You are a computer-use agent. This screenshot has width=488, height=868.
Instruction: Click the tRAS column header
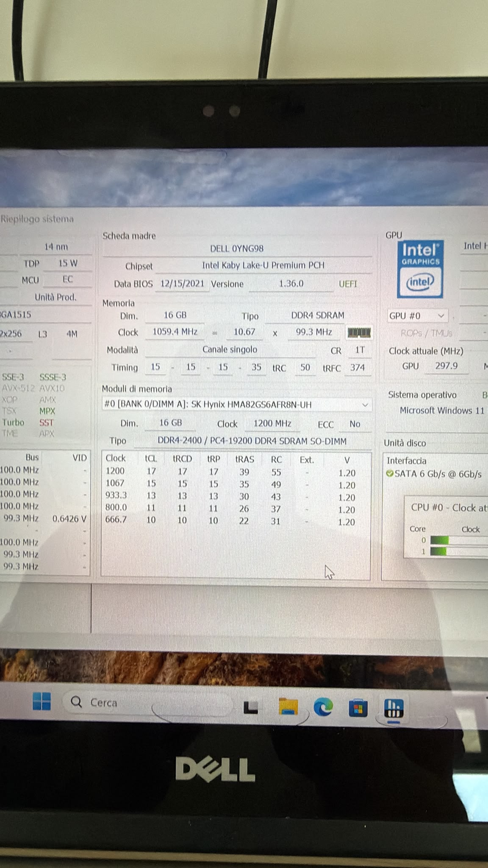(x=244, y=459)
